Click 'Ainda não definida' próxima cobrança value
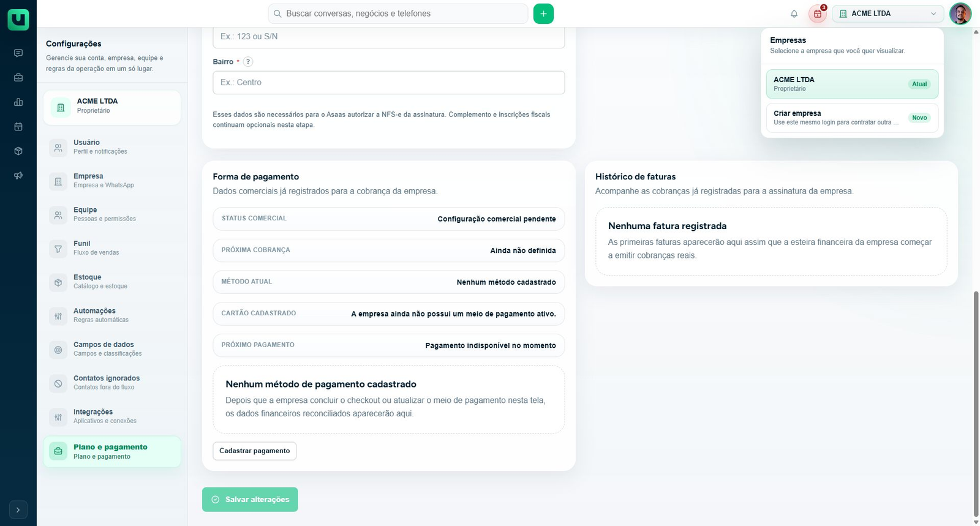Image resolution: width=980 pixels, height=526 pixels. click(523, 250)
